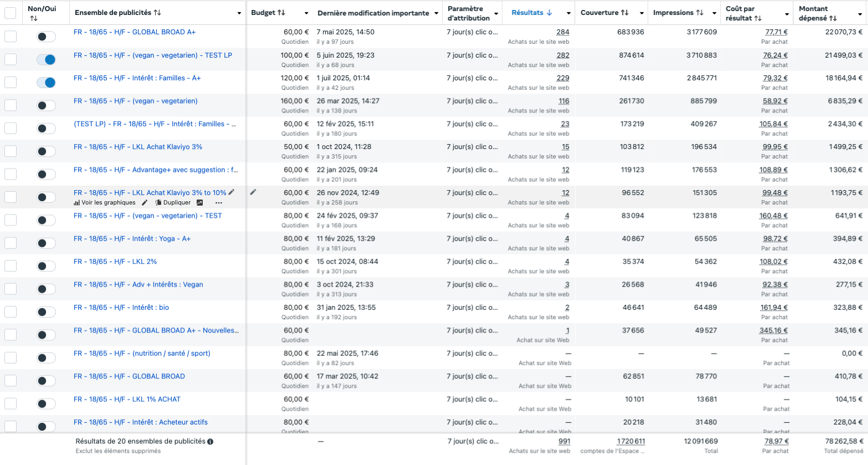Open the Résultats column dropdown arrow

pos(569,13)
